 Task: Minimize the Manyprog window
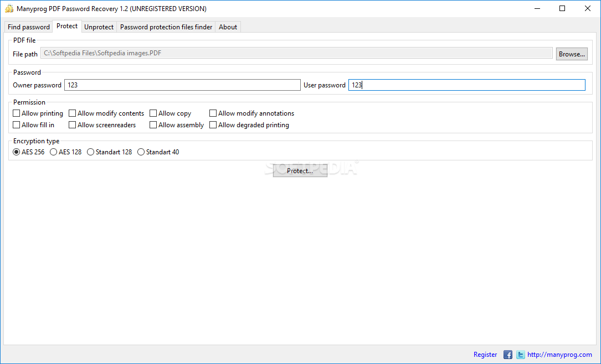coord(537,8)
